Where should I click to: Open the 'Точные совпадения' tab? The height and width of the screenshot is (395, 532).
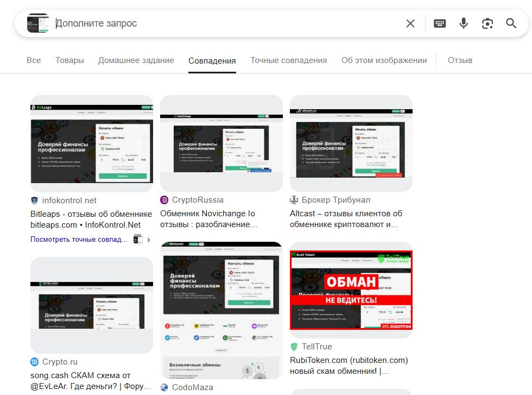[289, 60]
